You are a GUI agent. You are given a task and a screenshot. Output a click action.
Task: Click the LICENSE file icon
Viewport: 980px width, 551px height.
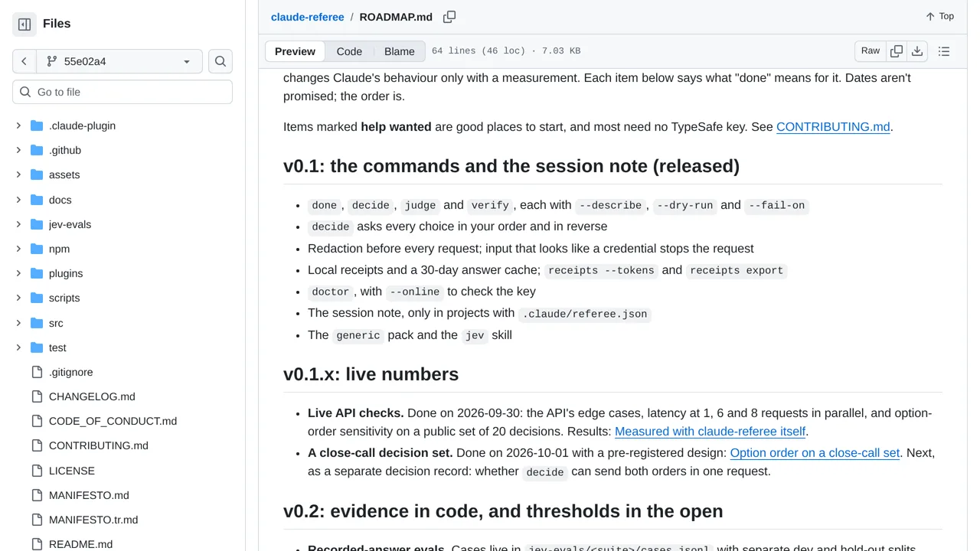[37, 471]
